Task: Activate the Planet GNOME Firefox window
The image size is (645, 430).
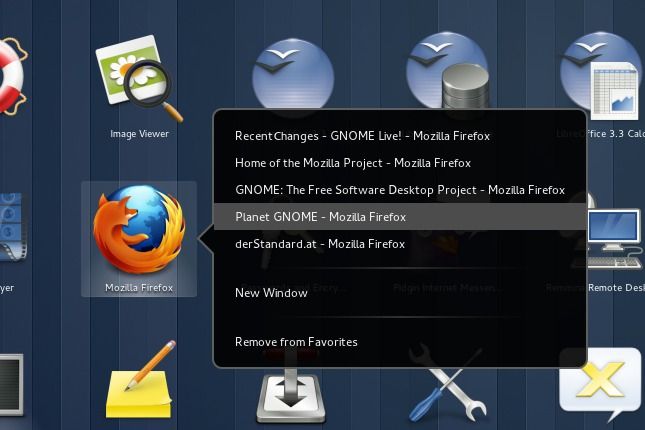Action: 320,217
